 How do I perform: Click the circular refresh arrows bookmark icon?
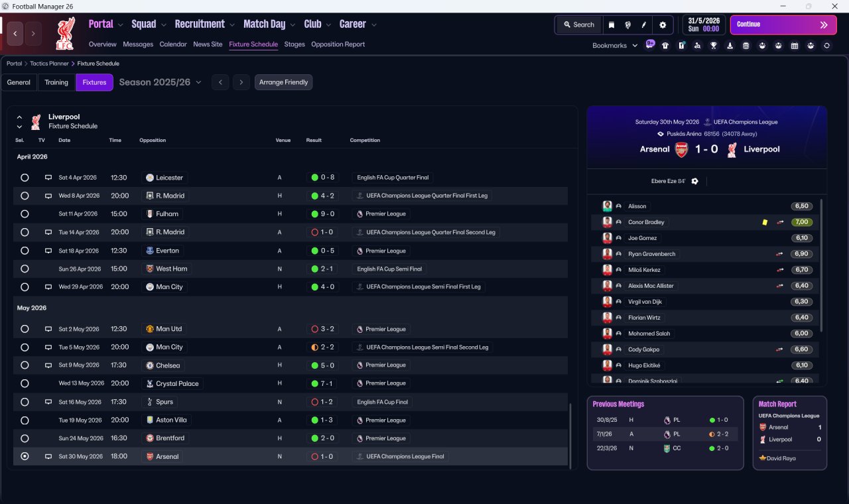click(x=826, y=46)
